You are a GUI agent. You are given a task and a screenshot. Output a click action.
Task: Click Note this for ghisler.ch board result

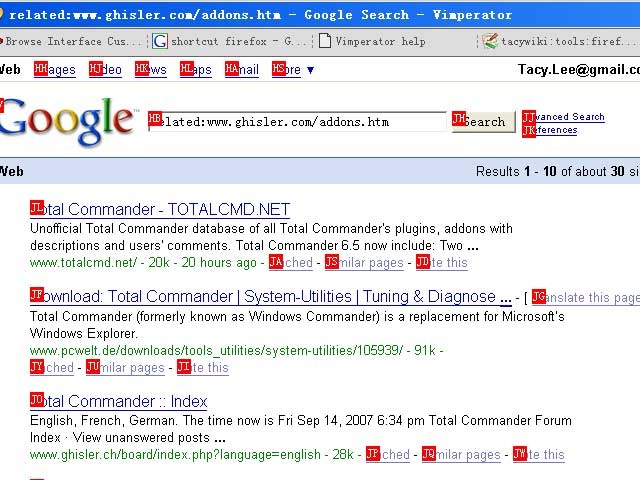point(539,454)
